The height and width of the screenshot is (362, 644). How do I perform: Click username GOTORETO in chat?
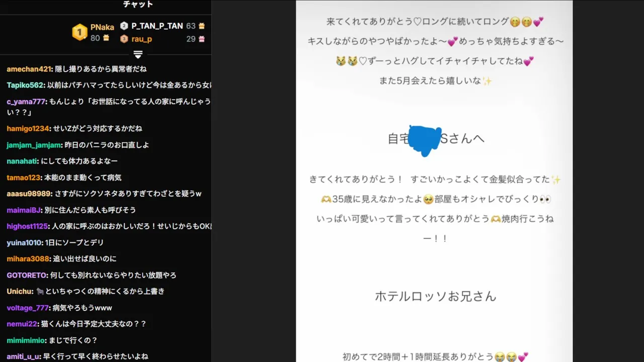point(27,276)
